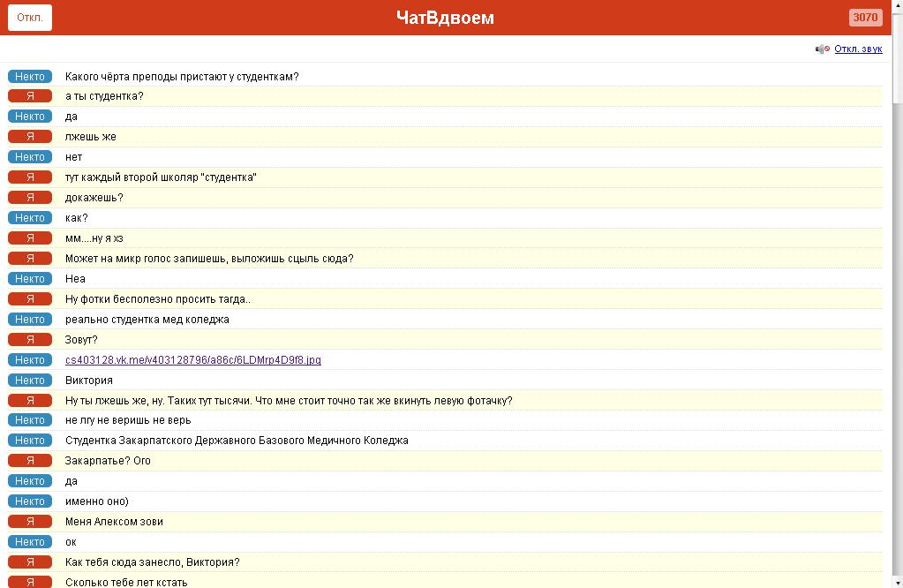903x588 pixels.
Task: Click the Откл. звук sound-off link
Action: click(858, 49)
